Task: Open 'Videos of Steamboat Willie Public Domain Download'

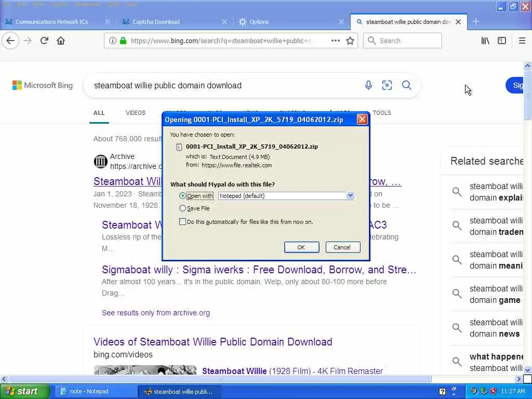Action: 212,342
